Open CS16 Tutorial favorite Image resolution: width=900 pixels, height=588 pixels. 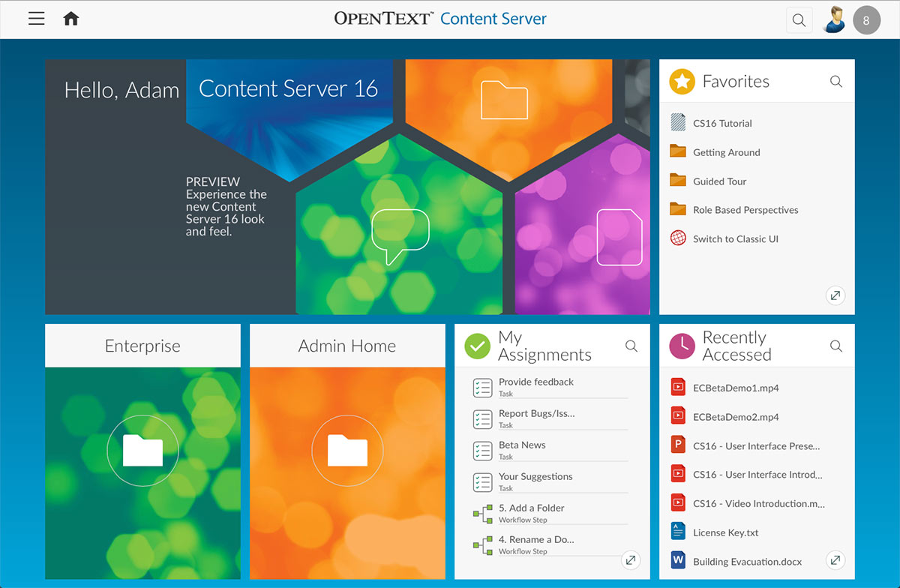click(722, 123)
